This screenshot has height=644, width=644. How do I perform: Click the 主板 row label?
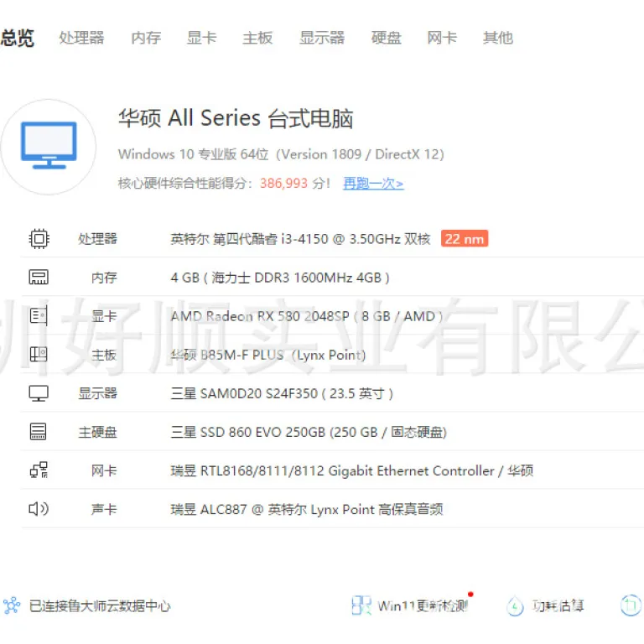click(x=104, y=355)
